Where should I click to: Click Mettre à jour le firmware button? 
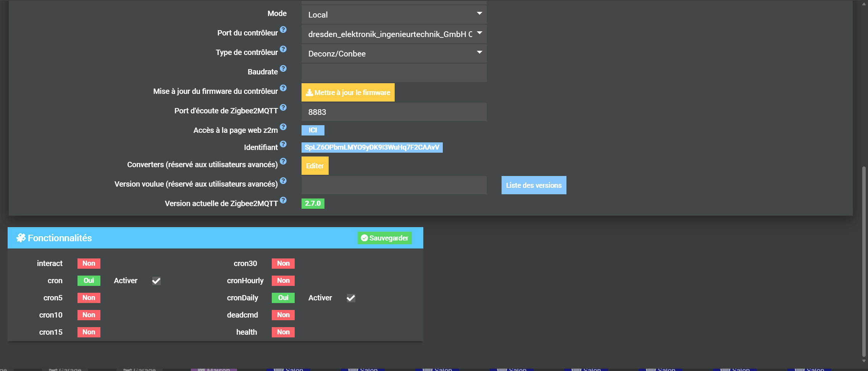348,92
